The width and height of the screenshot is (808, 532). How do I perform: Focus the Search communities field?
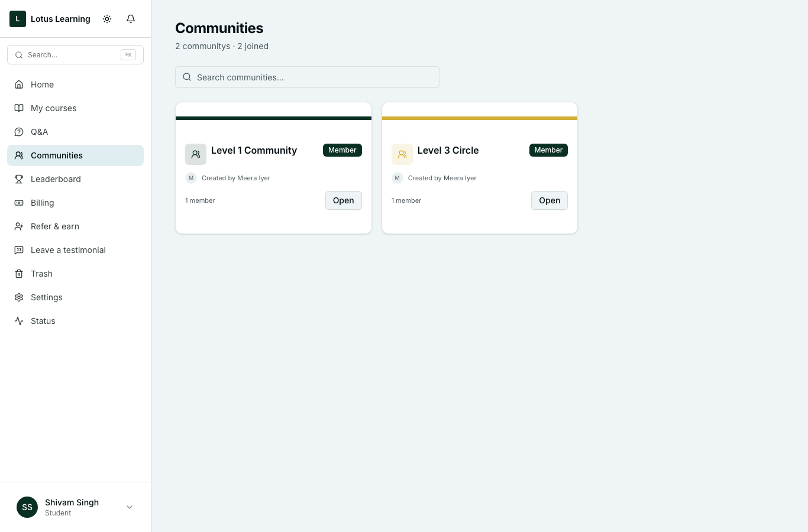308,77
